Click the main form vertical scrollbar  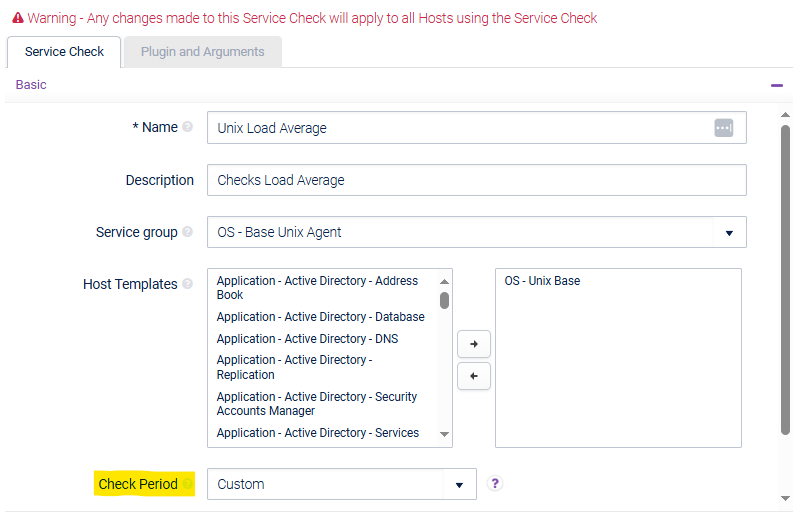pos(785,280)
